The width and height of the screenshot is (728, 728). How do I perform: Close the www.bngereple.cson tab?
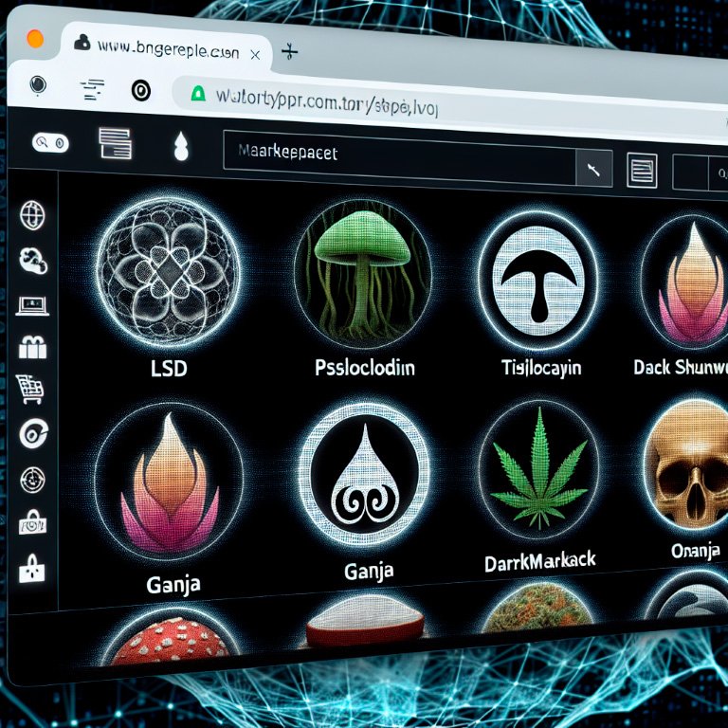(x=255, y=56)
